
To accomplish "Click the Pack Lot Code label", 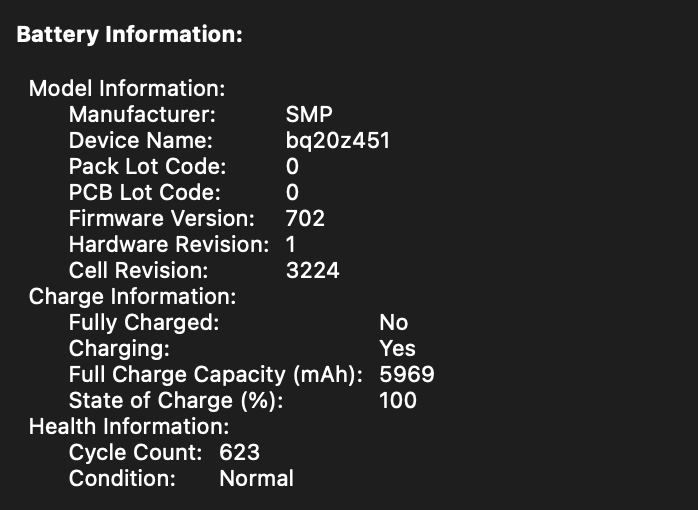I will click(147, 166).
